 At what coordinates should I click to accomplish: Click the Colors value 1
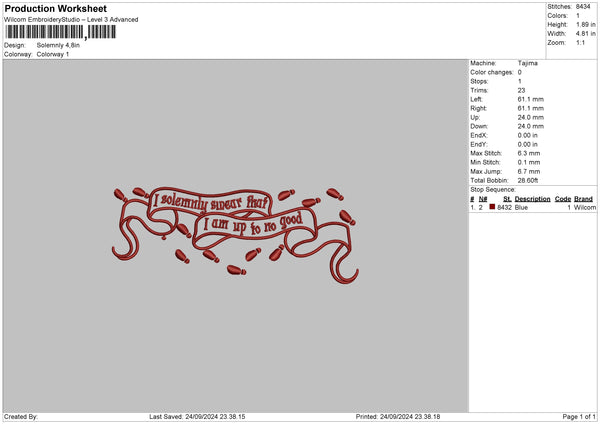pyautogui.click(x=578, y=16)
